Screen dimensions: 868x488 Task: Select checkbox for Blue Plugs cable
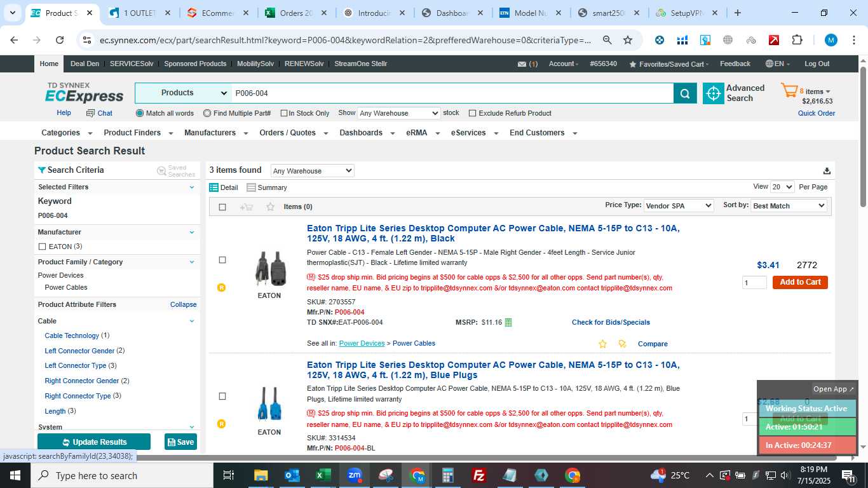(222, 396)
